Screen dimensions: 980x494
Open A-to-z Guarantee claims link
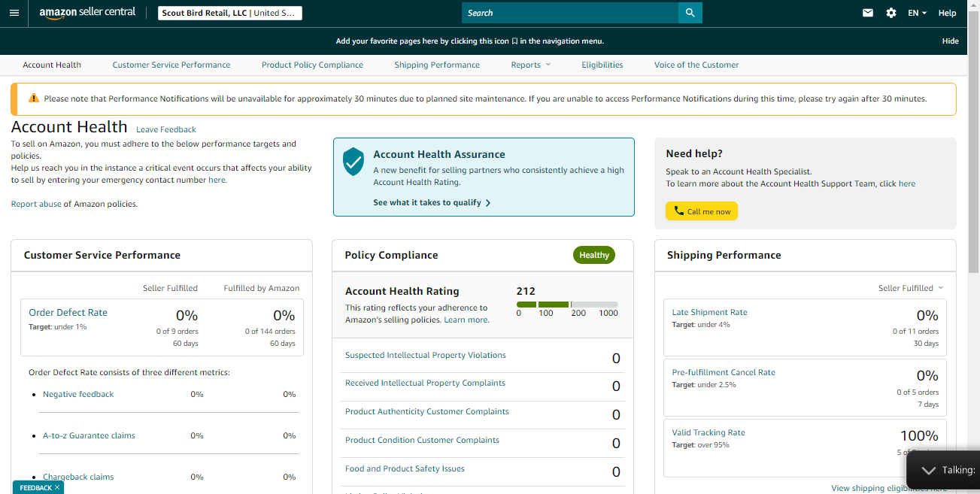[89, 435]
